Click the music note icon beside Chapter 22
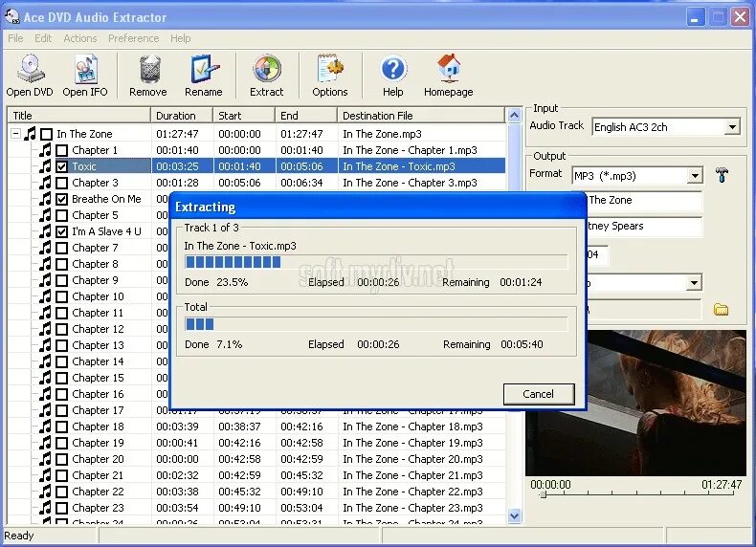 point(45,492)
